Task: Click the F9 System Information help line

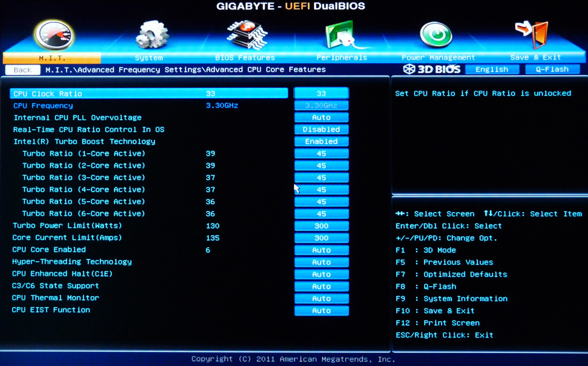Action: 451,298
